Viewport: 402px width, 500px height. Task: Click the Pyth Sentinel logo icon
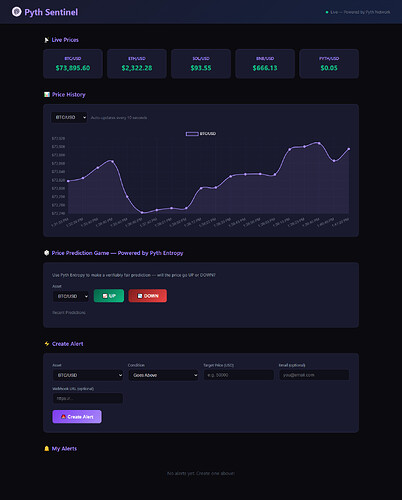pyautogui.click(x=16, y=12)
